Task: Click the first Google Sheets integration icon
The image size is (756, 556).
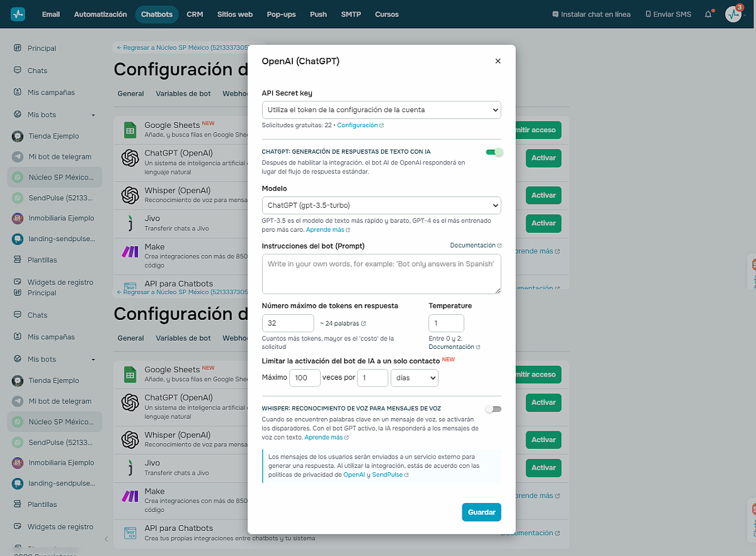Action: tap(130, 130)
